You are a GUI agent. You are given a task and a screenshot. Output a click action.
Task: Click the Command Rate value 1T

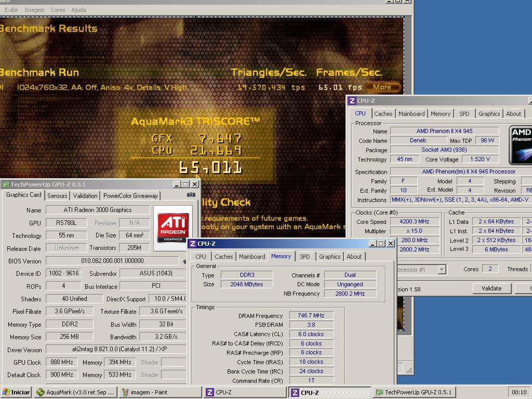pos(311,381)
